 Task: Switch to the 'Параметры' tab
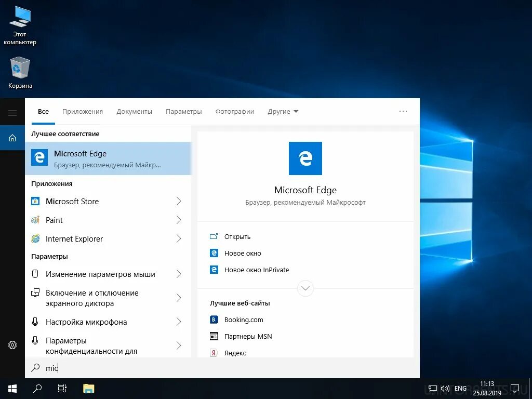183,112
